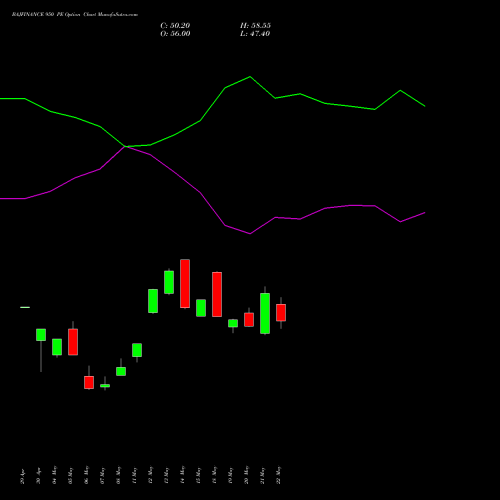Click the magenta indicator line lowest point
Viewport: 500px width, 500px height.
pyautogui.click(x=250, y=233)
